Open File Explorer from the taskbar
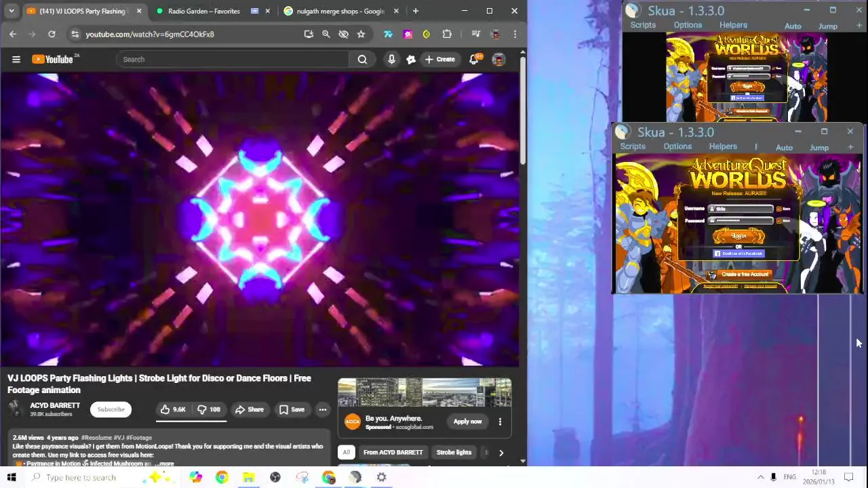868x488 pixels. pyautogui.click(x=248, y=477)
